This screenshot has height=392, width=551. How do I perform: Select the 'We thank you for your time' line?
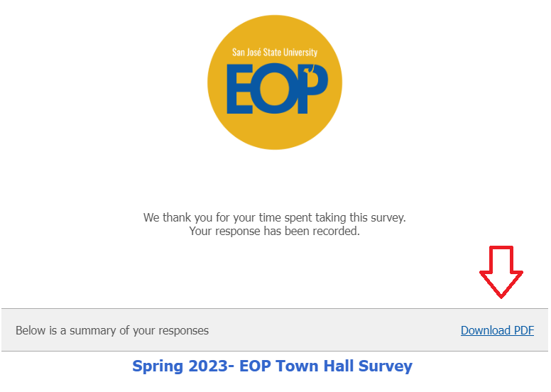click(x=275, y=217)
